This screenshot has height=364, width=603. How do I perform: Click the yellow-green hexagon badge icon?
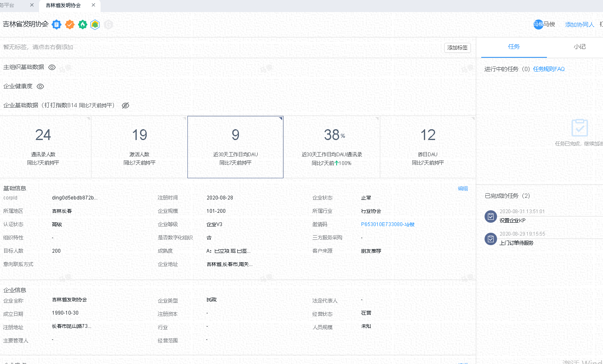[95, 25]
